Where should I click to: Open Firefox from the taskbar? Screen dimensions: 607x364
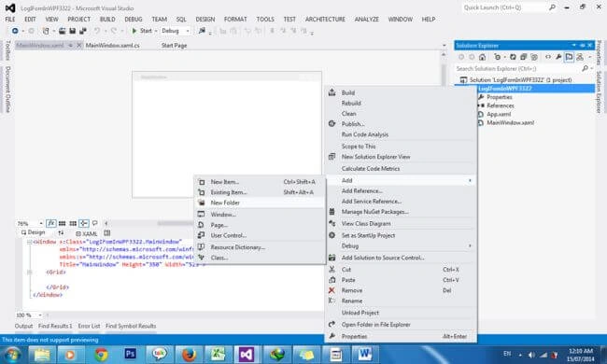189,355
